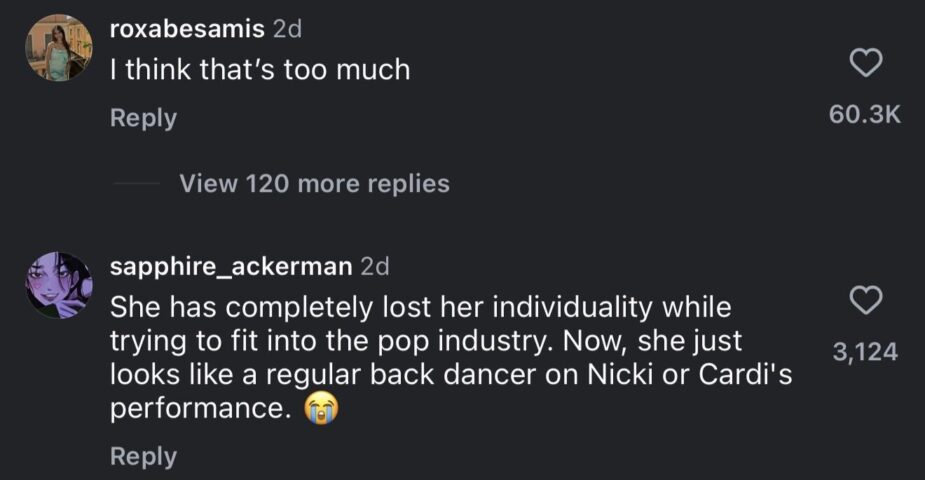This screenshot has height=480, width=925.
Task: Reply to roxabesamis comment
Action: (x=143, y=118)
